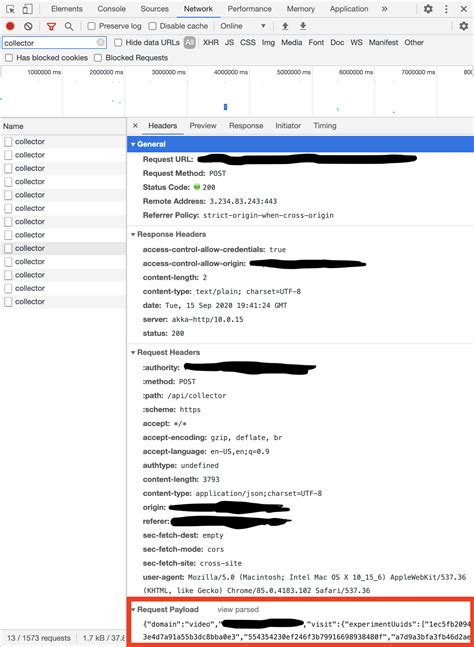Viewport: 474px width, 647px height.
Task: Open the Response tab of request
Action: [x=246, y=125]
